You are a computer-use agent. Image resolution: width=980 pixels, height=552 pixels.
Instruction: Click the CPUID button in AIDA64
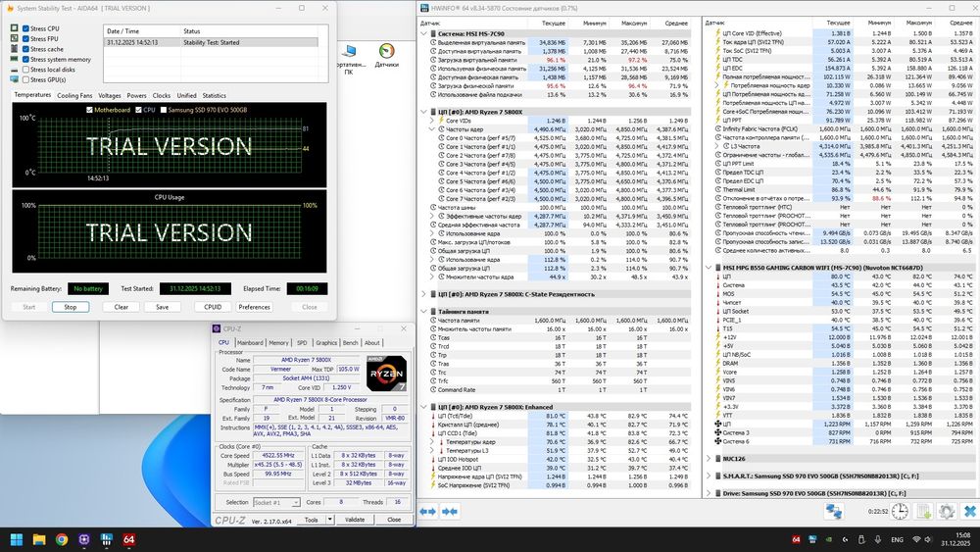pyautogui.click(x=213, y=307)
